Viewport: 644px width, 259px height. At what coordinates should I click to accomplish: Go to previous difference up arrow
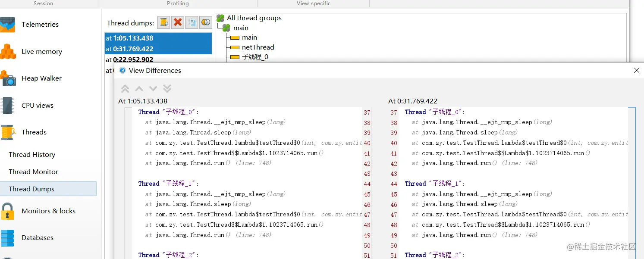[139, 89]
